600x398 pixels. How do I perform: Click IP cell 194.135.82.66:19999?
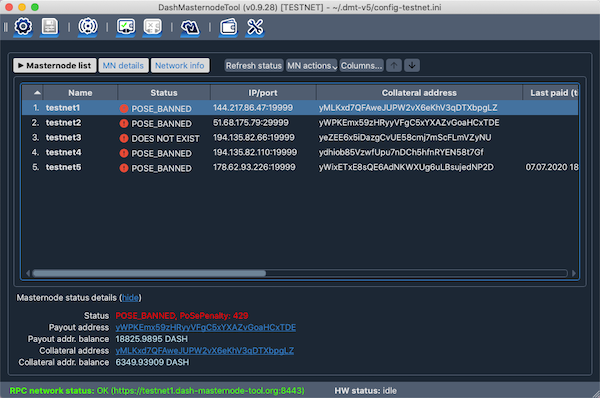click(254, 137)
